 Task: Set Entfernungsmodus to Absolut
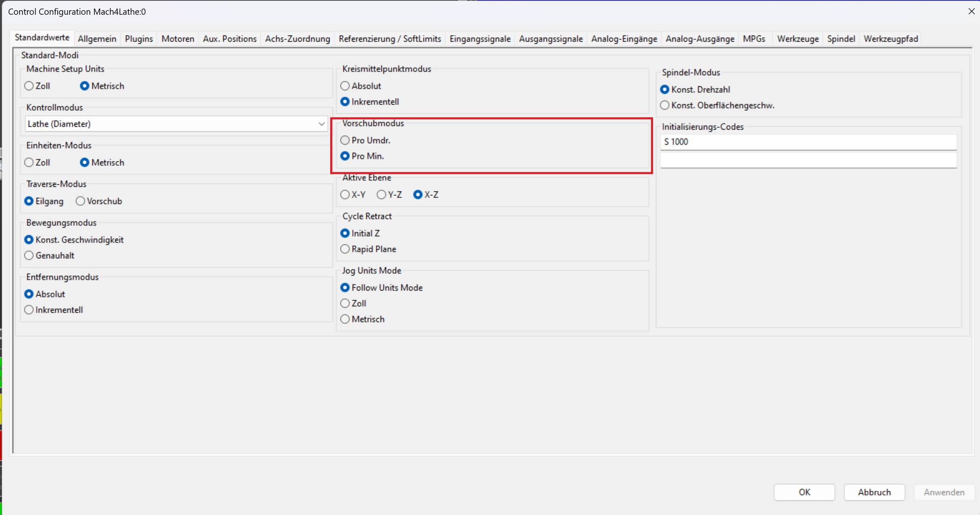pos(45,294)
